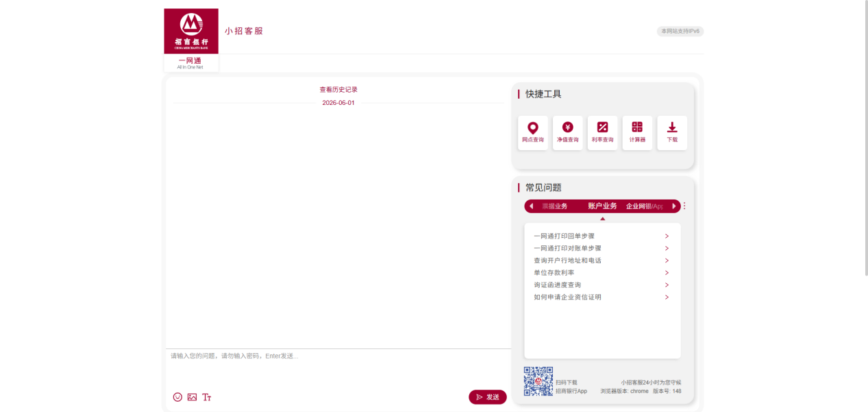Open FAQ question 一网通打印对账单步骤
The image size is (868, 412).
(567, 248)
